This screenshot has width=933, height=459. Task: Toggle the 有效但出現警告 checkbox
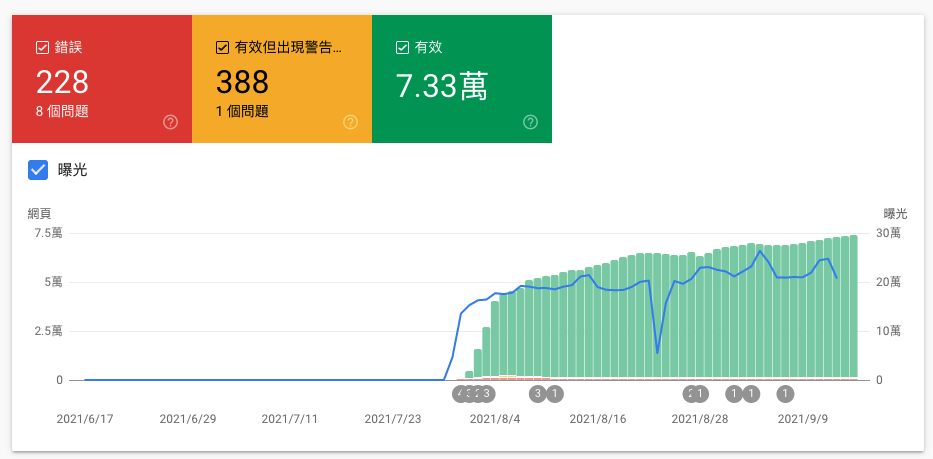pyautogui.click(x=222, y=48)
